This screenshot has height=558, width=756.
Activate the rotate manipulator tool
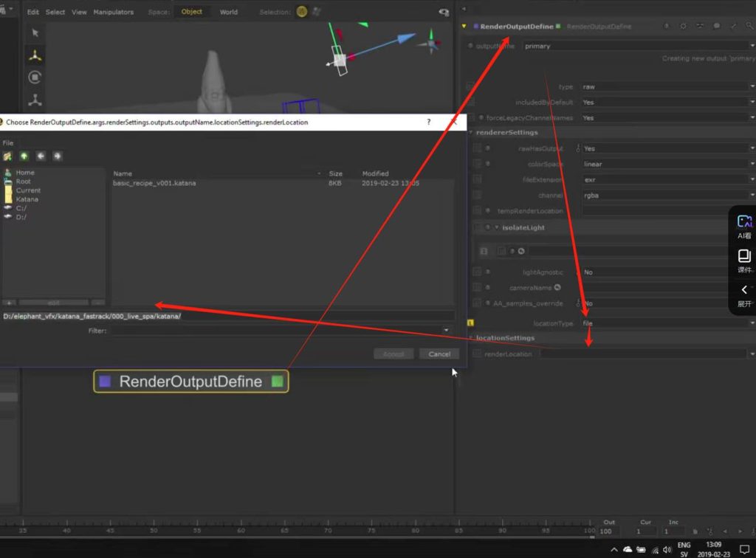(35, 77)
